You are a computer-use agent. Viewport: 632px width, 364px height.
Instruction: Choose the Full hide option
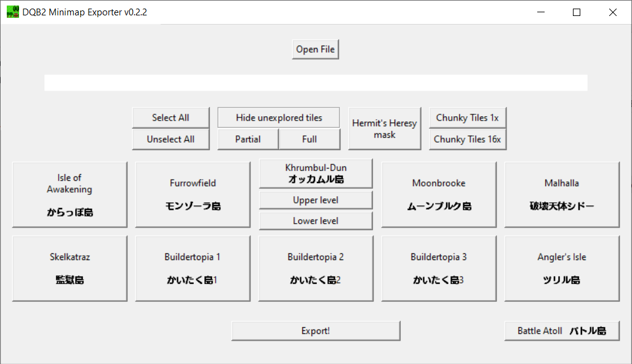310,140
